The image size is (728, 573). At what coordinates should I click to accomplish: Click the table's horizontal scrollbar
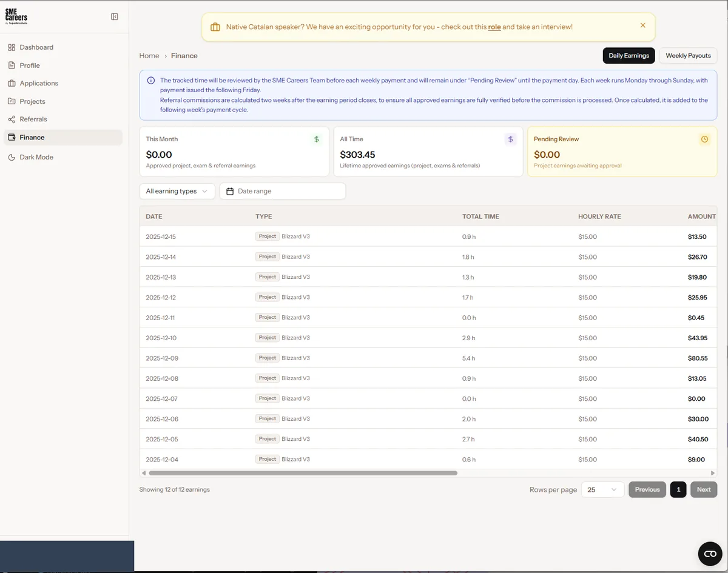pyautogui.click(x=303, y=473)
